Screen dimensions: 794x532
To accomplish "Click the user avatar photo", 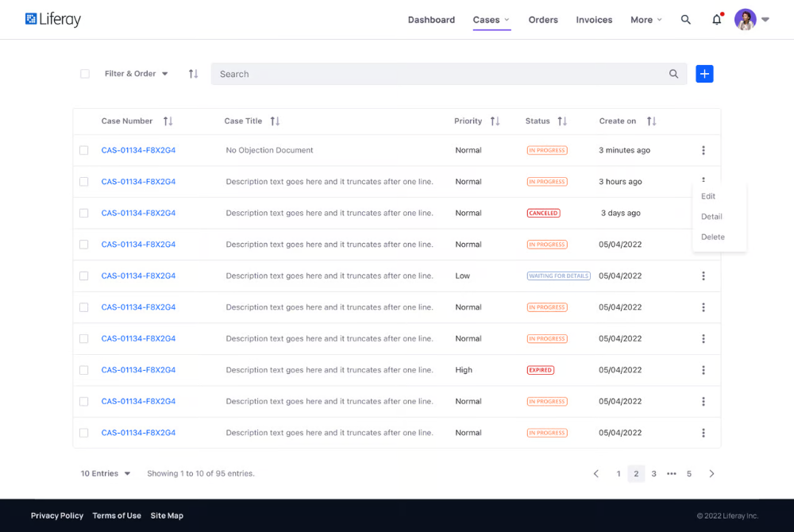I will 745,20.
